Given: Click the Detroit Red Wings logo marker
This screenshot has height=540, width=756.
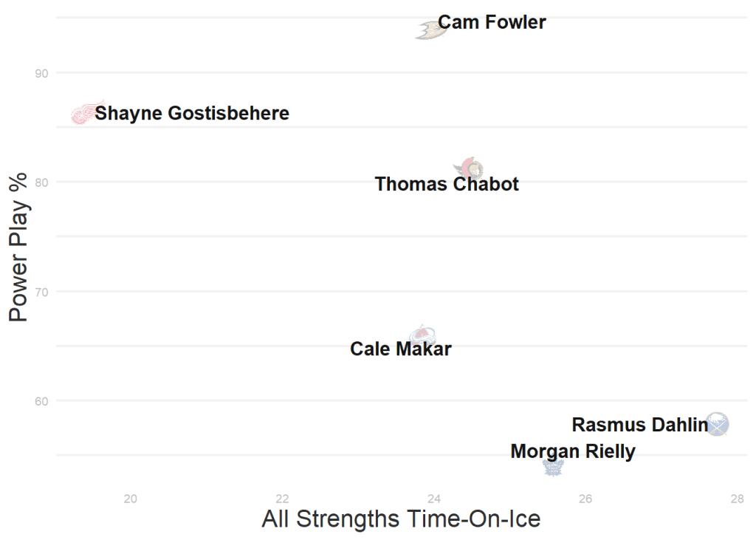Looking at the screenshot, I should click(85, 113).
